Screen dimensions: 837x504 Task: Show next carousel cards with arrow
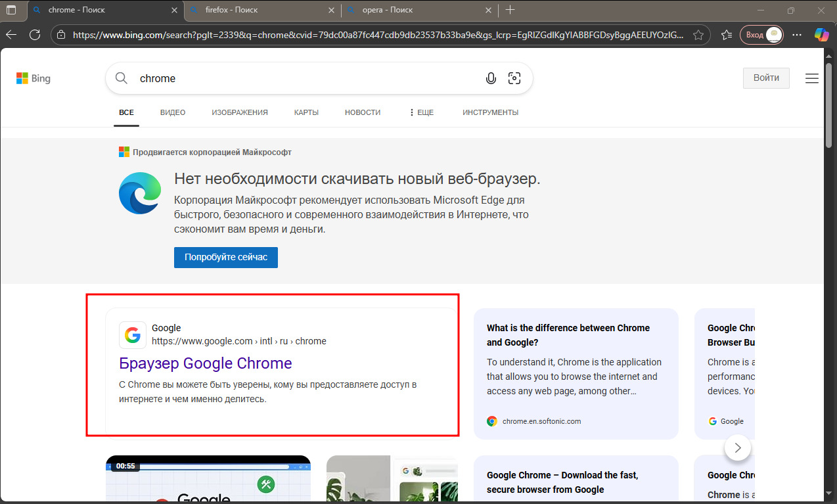click(x=737, y=447)
